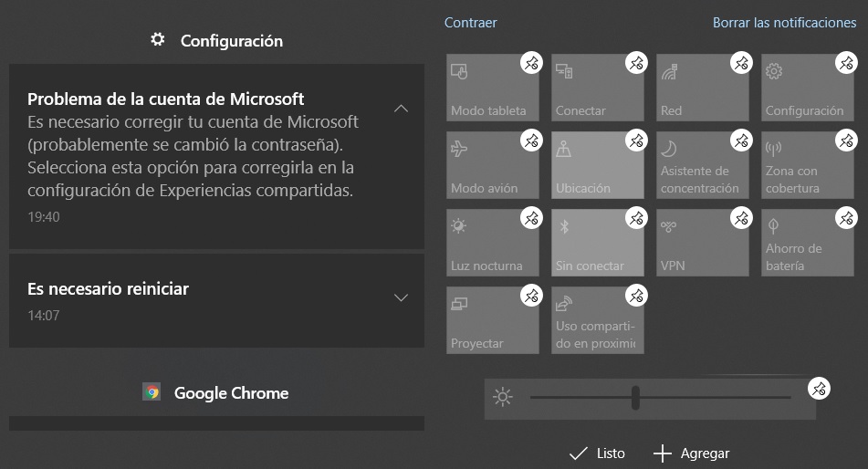Click the Agregar button
This screenshot has width=868, height=469.
click(x=692, y=453)
